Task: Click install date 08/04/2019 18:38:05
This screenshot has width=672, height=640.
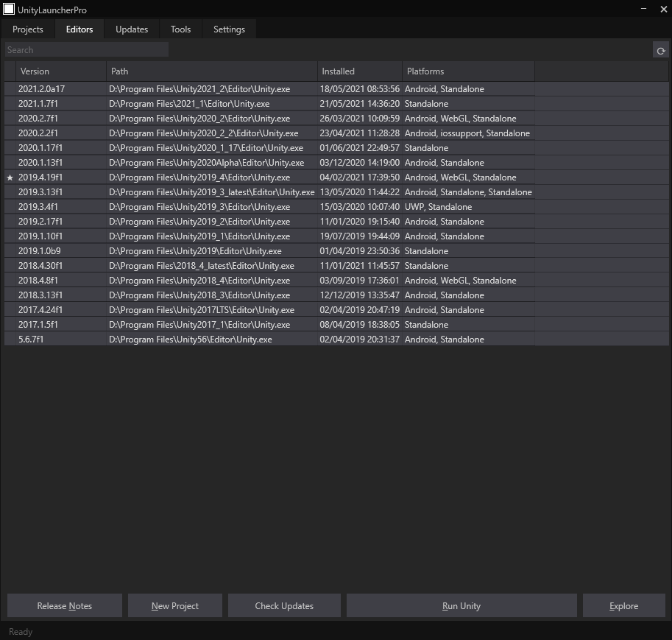Action: [x=360, y=325]
